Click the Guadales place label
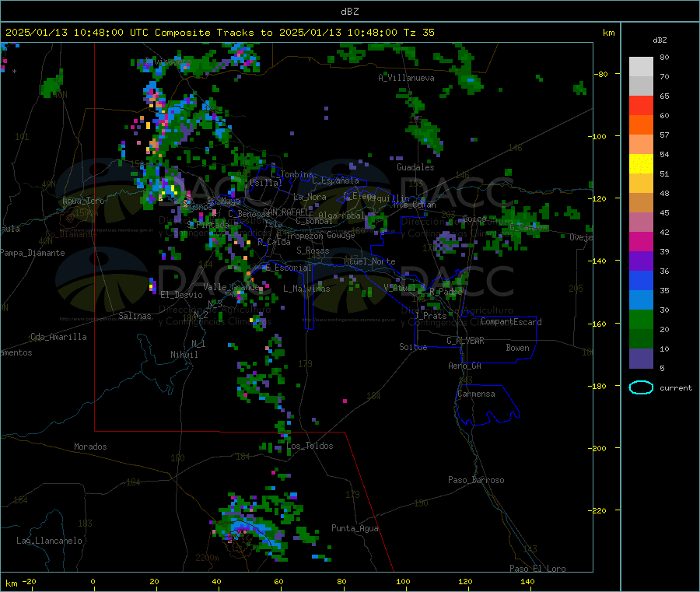 coord(415,167)
